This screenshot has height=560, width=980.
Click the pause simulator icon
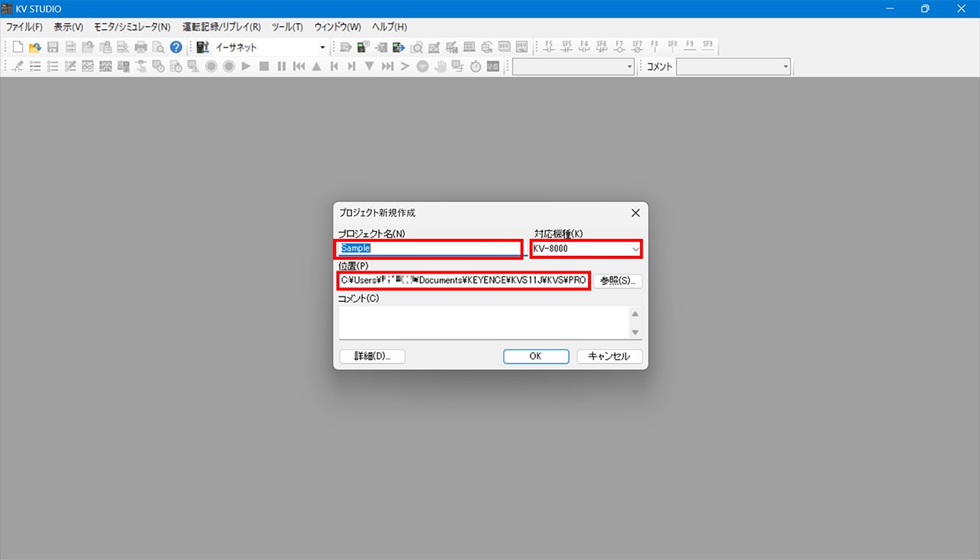[282, 67]
